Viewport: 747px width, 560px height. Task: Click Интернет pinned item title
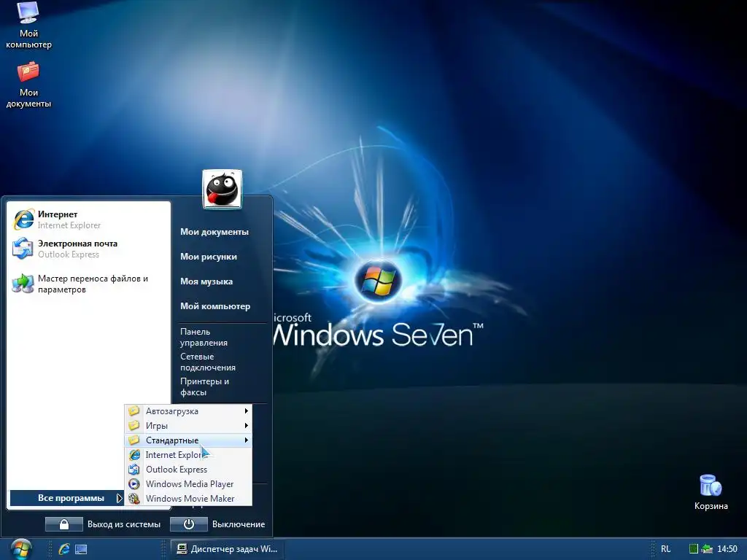click(x=58, y=214)
